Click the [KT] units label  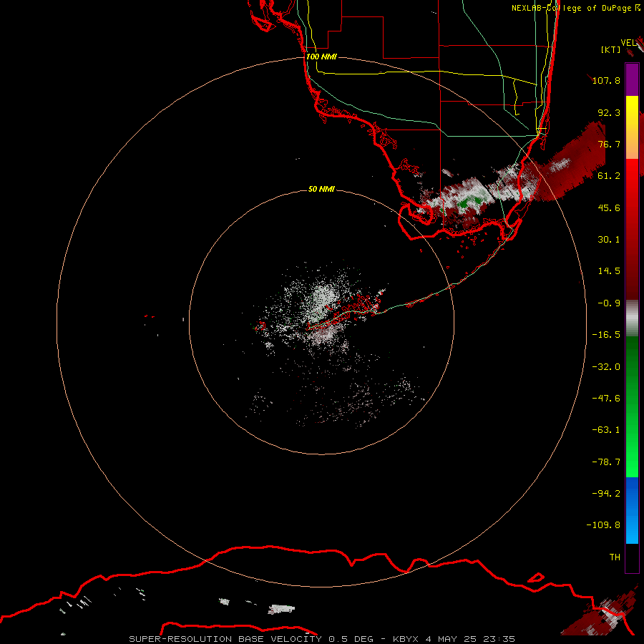[x=610, y=49]
